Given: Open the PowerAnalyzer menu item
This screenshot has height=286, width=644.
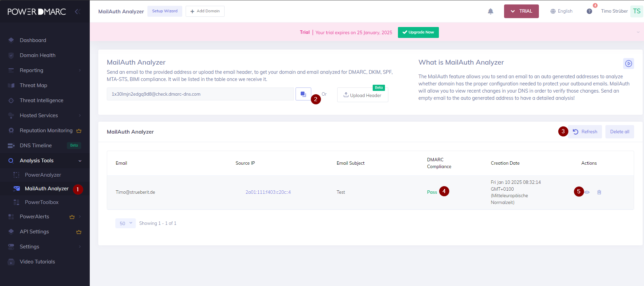Looking at the screenshot, I should click(43, 175).
